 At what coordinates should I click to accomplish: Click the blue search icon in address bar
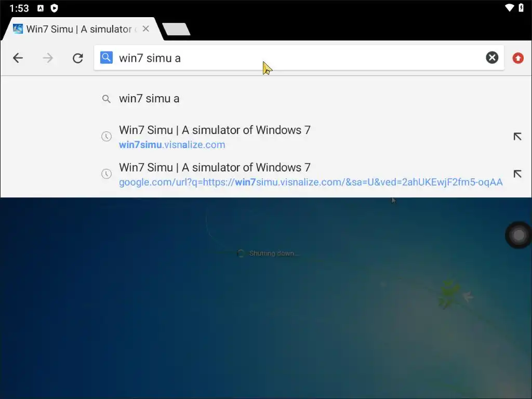106,58
